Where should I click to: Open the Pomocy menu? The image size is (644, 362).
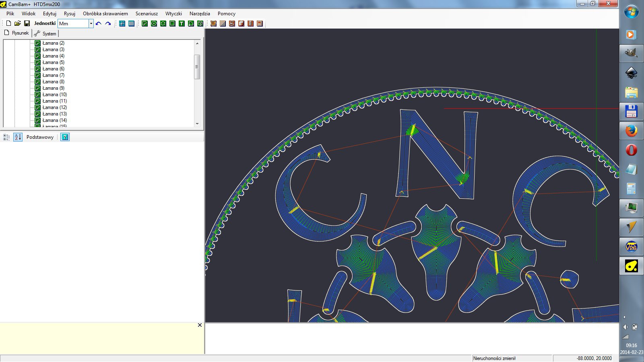pyautogui.click(x=226, y=13)
